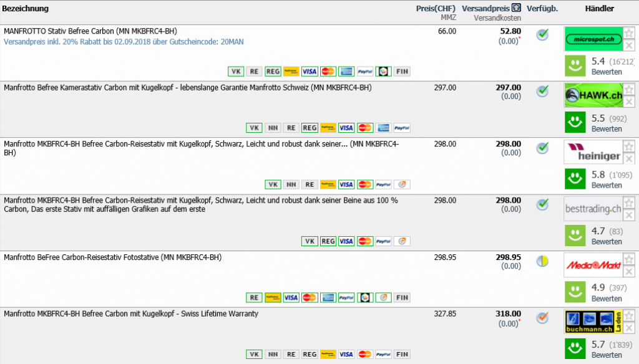Viewport: 639px width, 364px height.
Task: Open 'Manfrotto Befree Kamerastativ Carbon mit Kugelkopf' offer
Action: click(187, 87)
